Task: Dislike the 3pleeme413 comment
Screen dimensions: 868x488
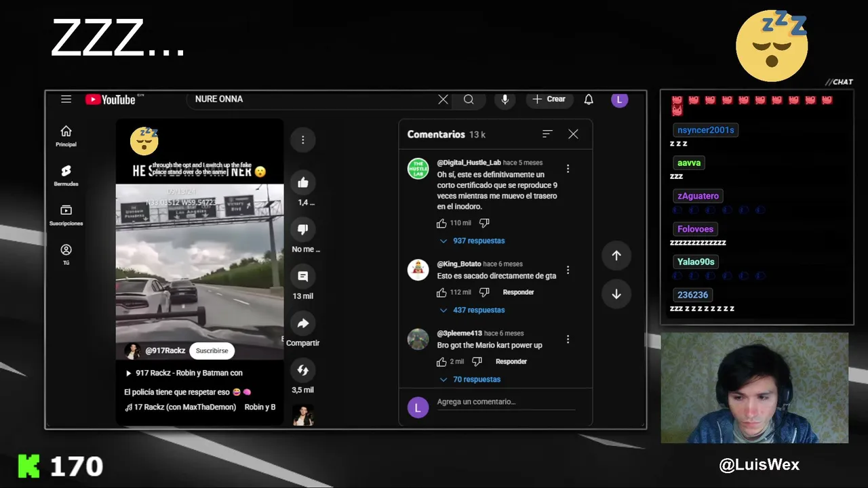Action: (x=477, y=361)
